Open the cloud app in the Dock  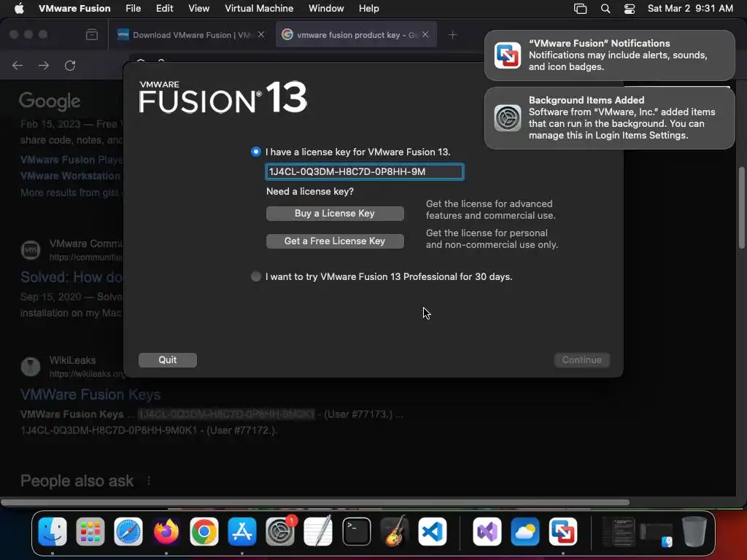point(525,532)
